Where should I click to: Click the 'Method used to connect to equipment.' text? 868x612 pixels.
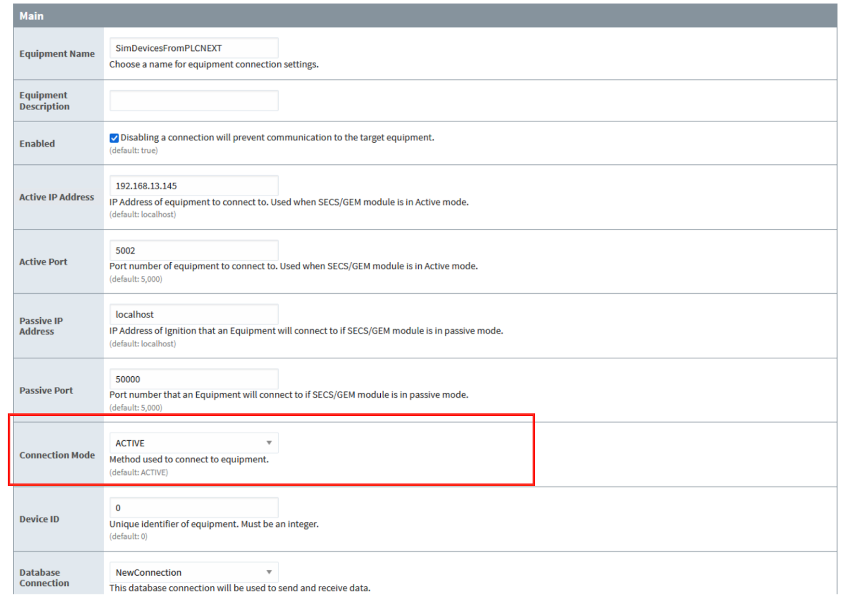(189, 459)
